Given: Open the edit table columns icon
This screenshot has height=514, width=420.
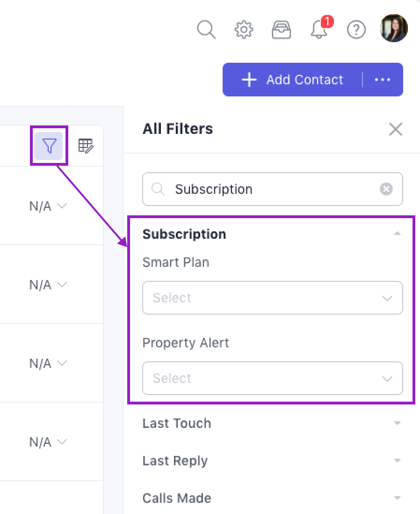Looking at the screenshot, I should (x=86, y=146).
